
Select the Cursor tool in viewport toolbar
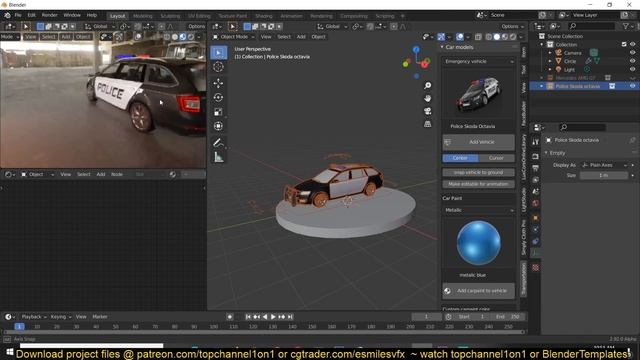coord(218,67)
